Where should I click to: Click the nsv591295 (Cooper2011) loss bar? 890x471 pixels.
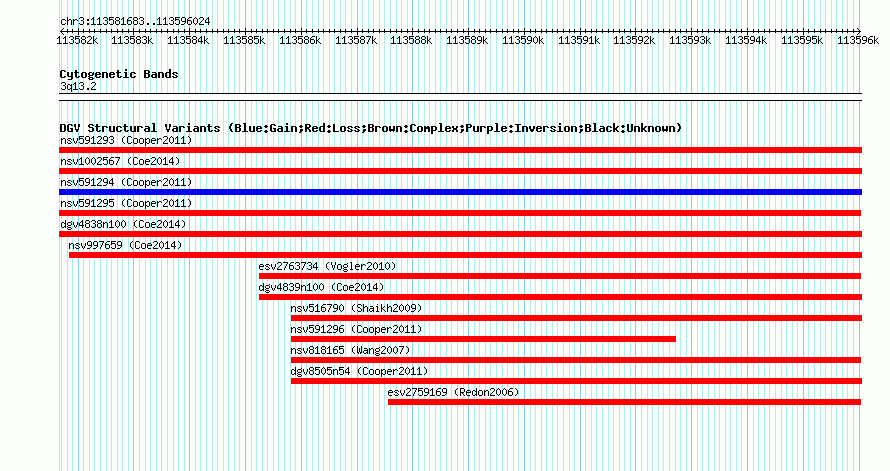click(460, 213)
